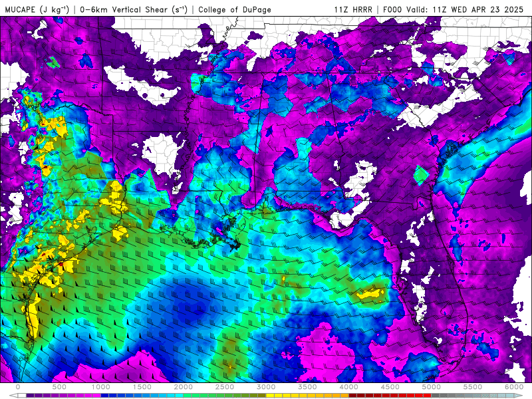Click the 3000 label on the color scale
The width and height of the screenshot is (532, 399).
pyautogui.click(x=266, y=387)
